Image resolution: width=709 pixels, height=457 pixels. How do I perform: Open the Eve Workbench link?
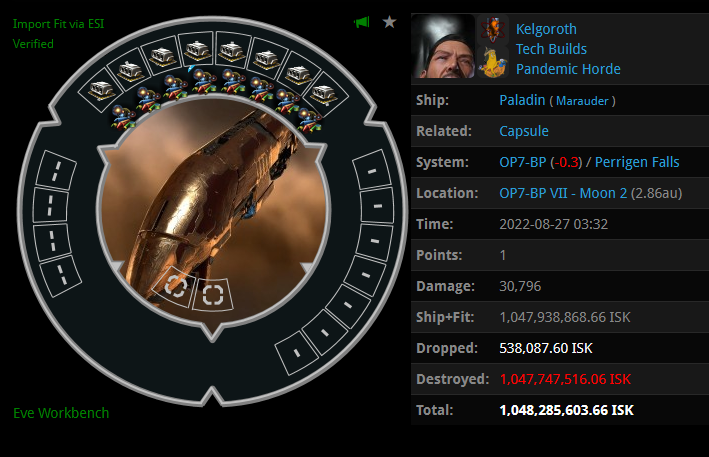pyautogui.click(x=61, y=413)
